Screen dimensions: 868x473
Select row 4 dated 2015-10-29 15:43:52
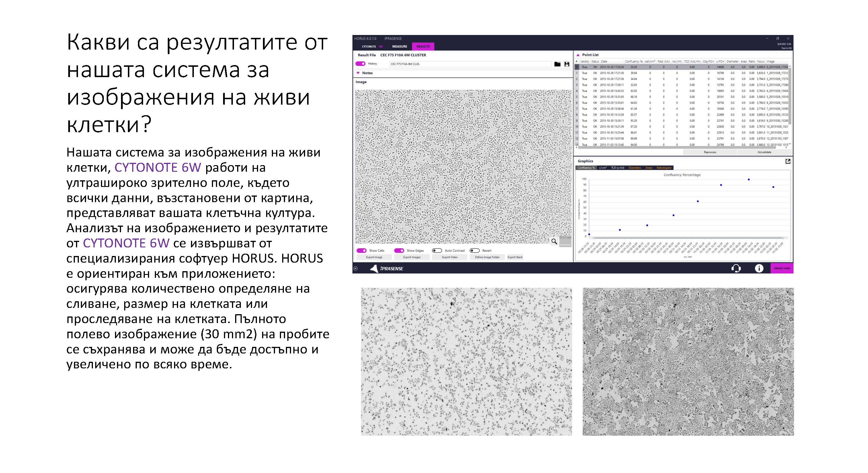(x=681, y=91)
